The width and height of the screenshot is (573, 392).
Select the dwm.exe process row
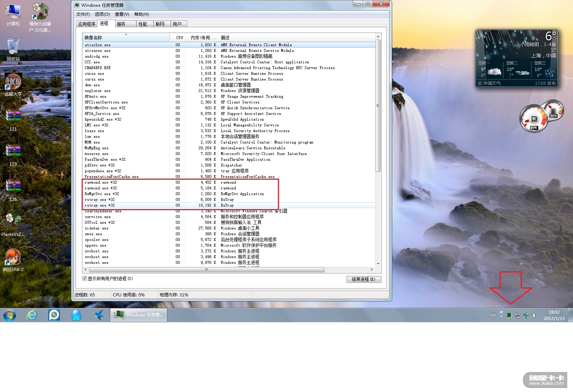229,85
